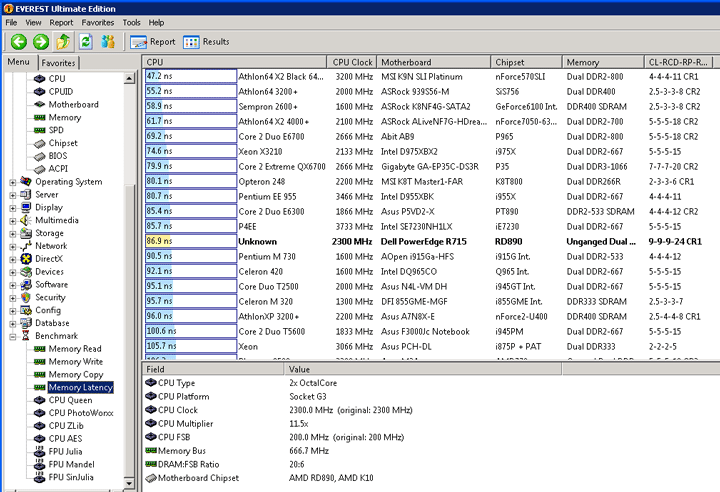Open the Memory tree entry
720x492 pixels.
(65, 117)
